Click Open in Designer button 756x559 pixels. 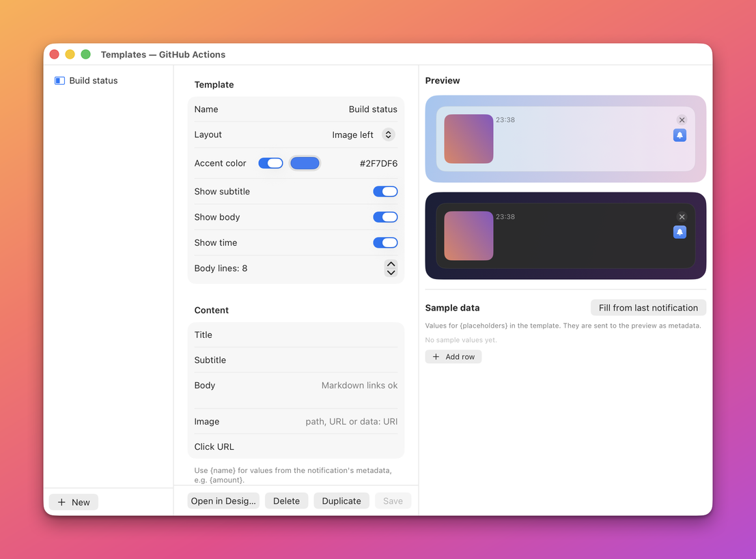click(223, 501)
